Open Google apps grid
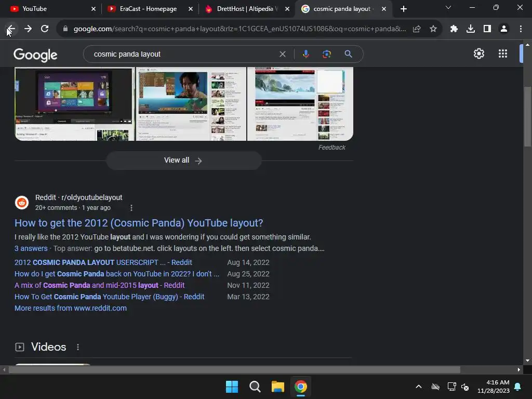Screen dimensions: 532x399 pyautogui.click(x=503, y=54)
